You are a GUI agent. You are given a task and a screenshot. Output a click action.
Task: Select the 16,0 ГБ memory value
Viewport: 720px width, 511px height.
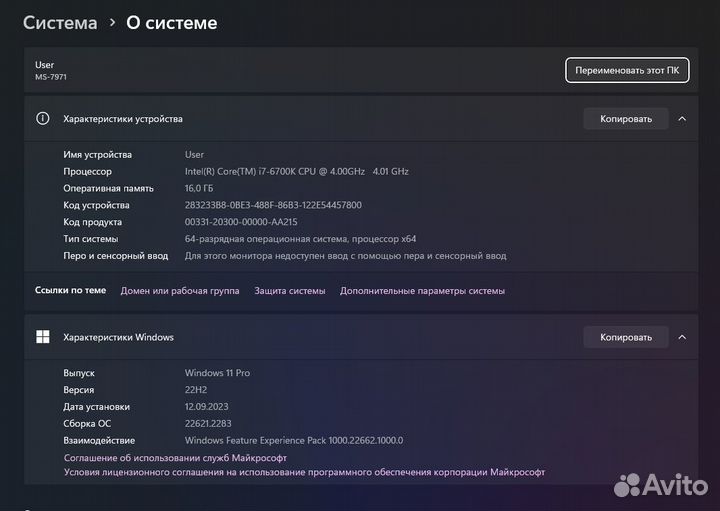[x=199, y=188]
